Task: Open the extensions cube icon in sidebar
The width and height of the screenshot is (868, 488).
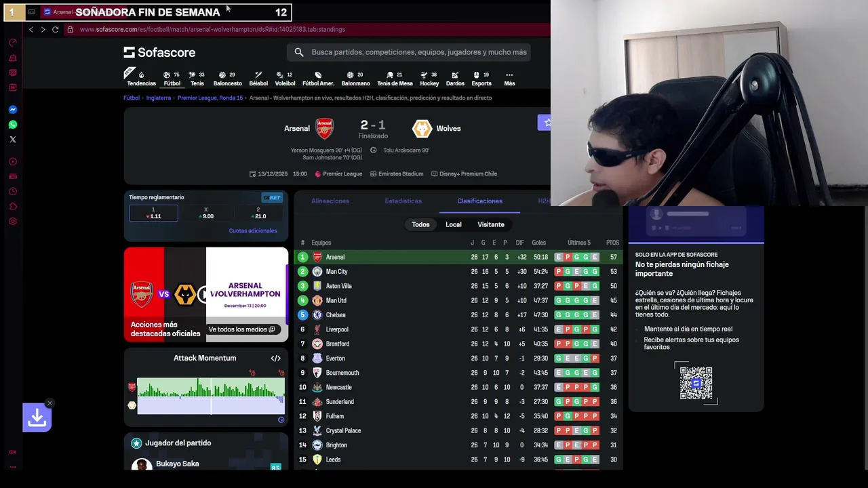Action: coord(12,206)
